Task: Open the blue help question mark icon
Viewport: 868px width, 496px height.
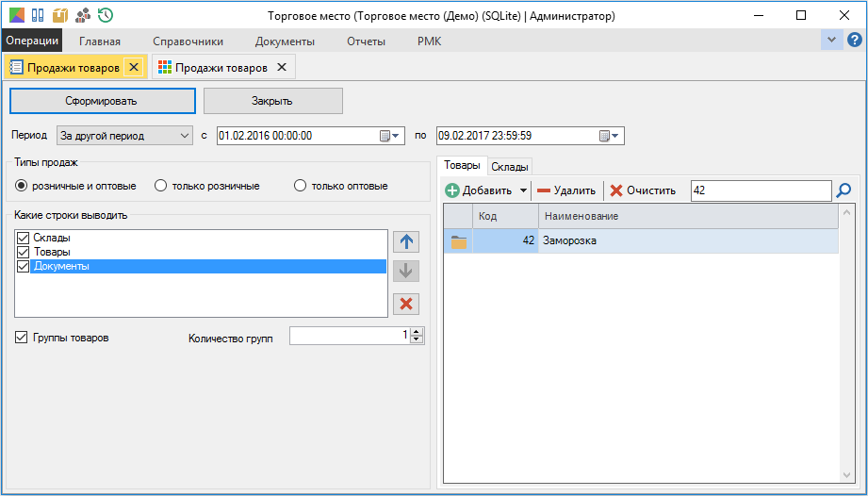Action: pos(855,40)
